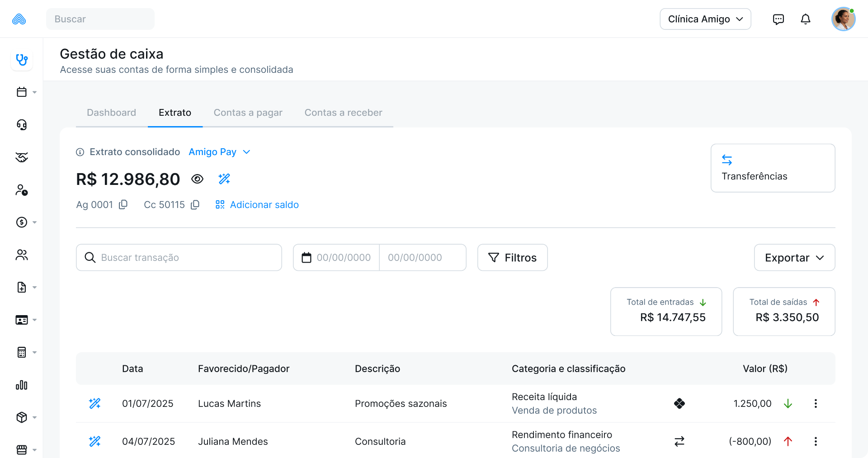
Task: Click the Adicionar saldo link
Action: [x=257, y=205]
